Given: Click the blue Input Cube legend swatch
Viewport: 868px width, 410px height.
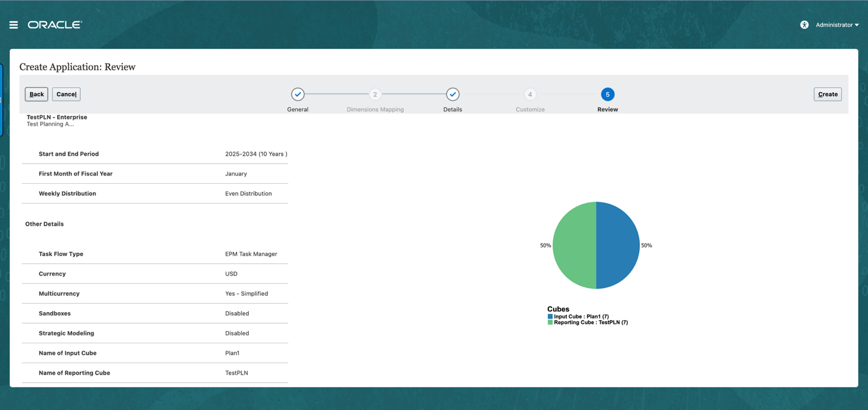Looking at the screenshot, I should pos(550,317).
